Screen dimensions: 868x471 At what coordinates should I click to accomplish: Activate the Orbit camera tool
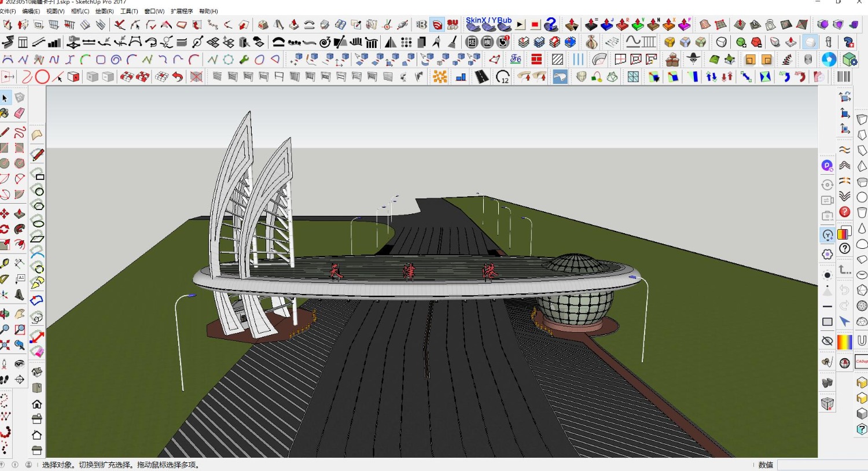pyautogui.click(x=5, y=314)
